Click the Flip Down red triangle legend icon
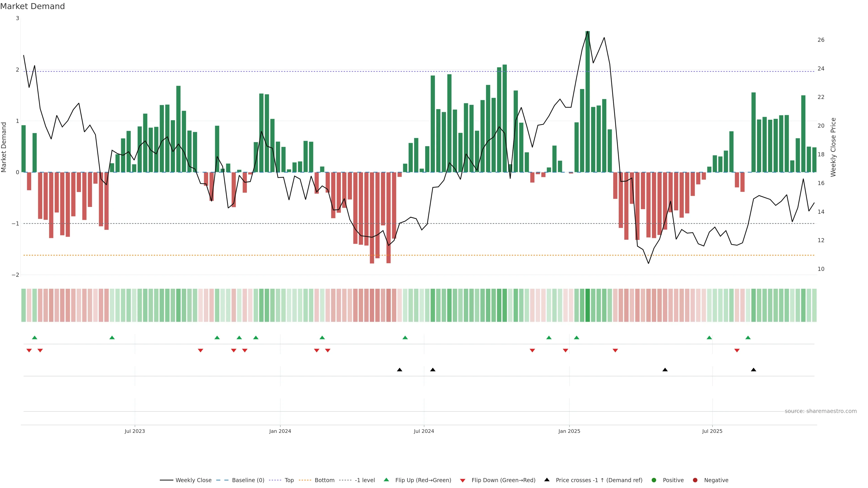 pyautogui.click(x=463, y=481)
